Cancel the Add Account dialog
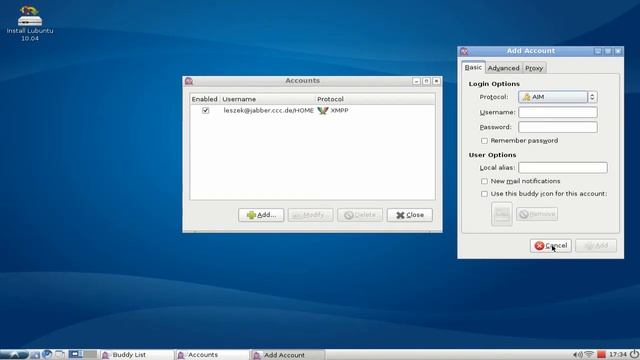This screenshot has width=640, height=360. tap(551, 246)
